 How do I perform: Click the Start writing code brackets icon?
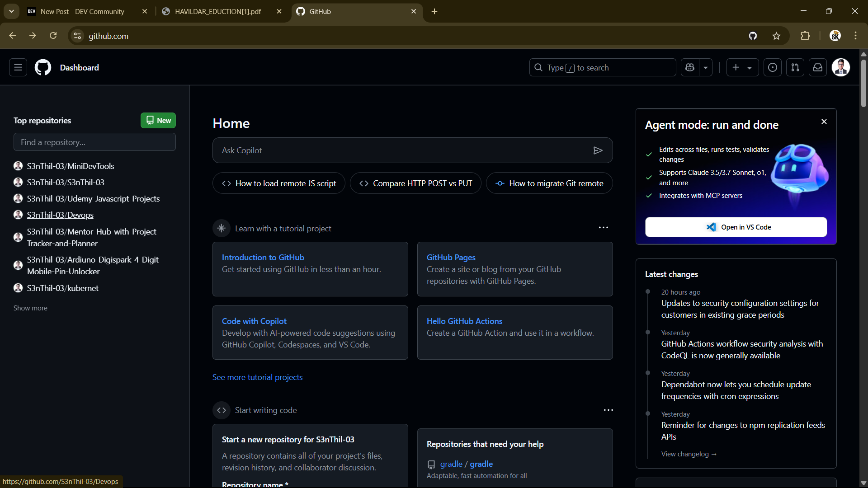click(222, 410)
